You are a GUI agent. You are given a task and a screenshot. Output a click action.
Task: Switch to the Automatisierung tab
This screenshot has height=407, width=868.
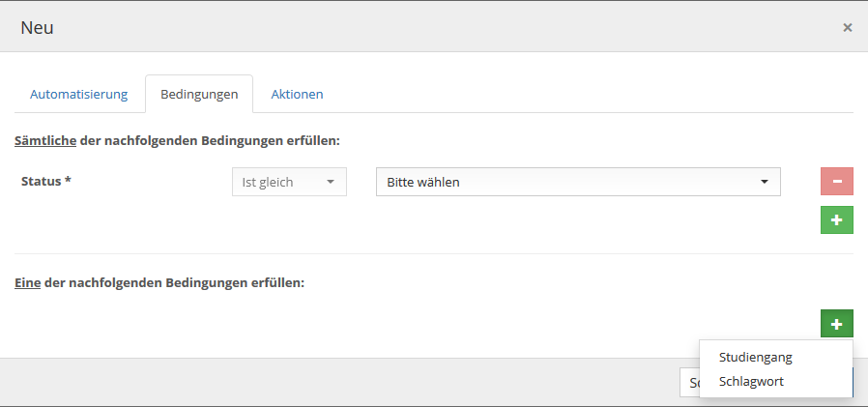[x=79, y=95]
